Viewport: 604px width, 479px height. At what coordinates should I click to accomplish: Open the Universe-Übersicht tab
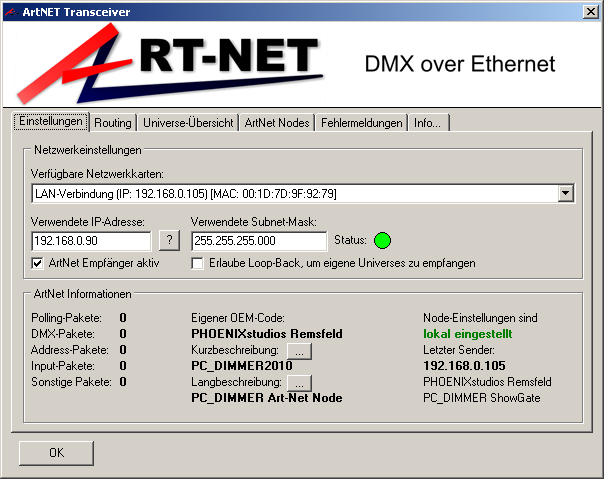click(x=188, y=123)
